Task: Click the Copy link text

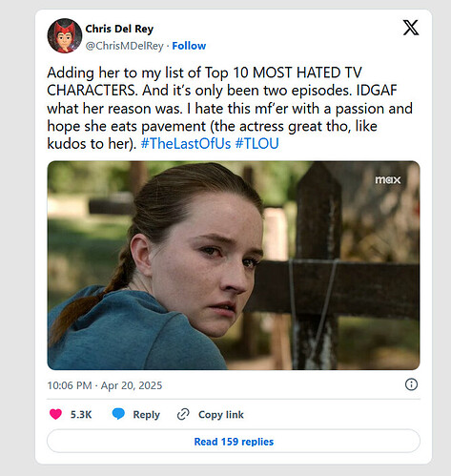Action: click(221, 415)
